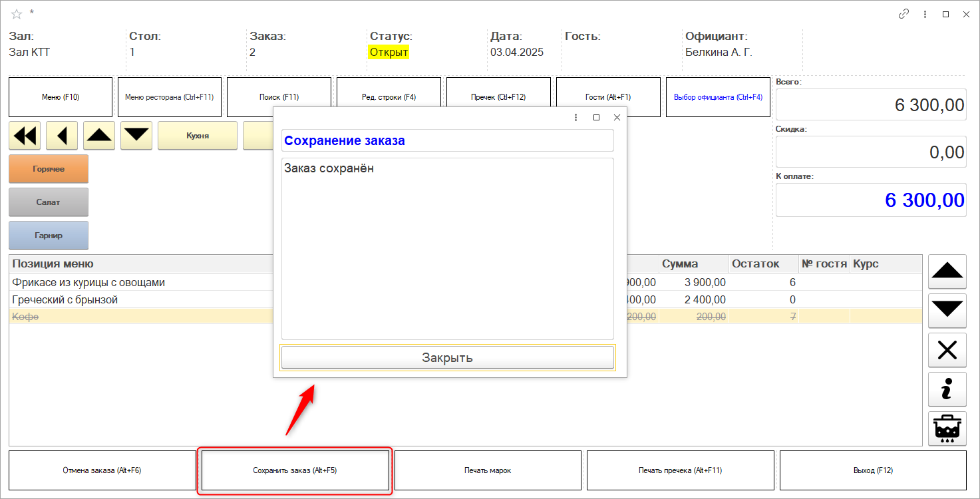
Task: Click the favorites star icon
Action: pyautogui.click(x=17, y=14)
